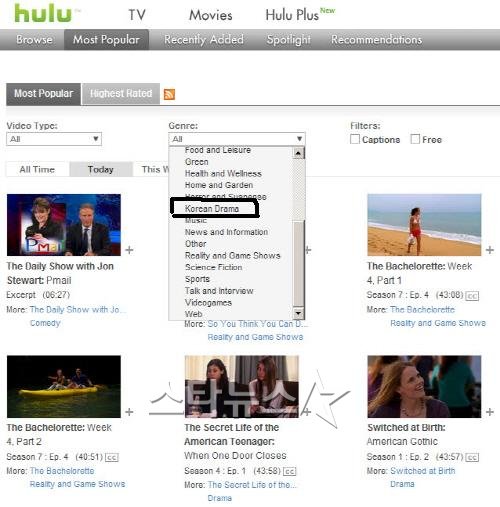Switch to Highest Rated tab
Image resolution: width=500 pixels, height=507 pixels.
(x=121, y=94)
